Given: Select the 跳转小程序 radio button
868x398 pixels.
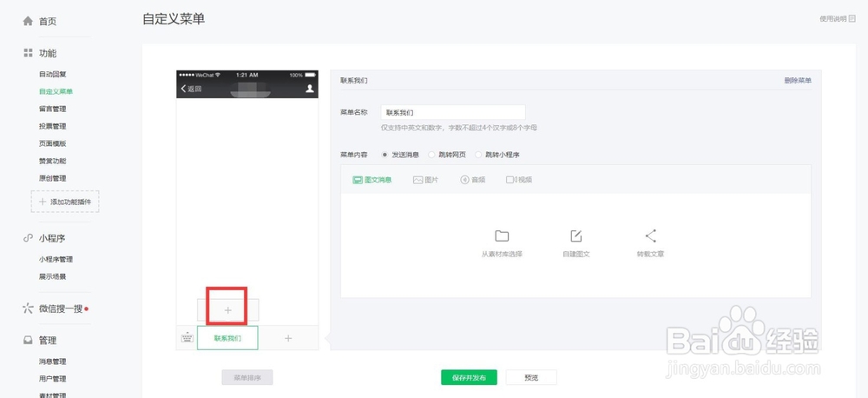Looking at the screenshot, I should tap(478, 155).
